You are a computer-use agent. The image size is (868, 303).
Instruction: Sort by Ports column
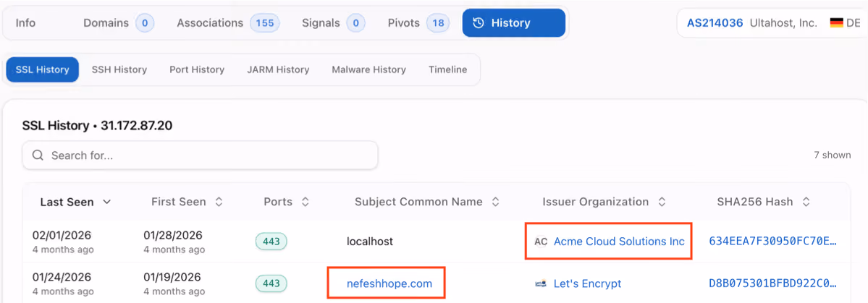[x=286, y=202]
